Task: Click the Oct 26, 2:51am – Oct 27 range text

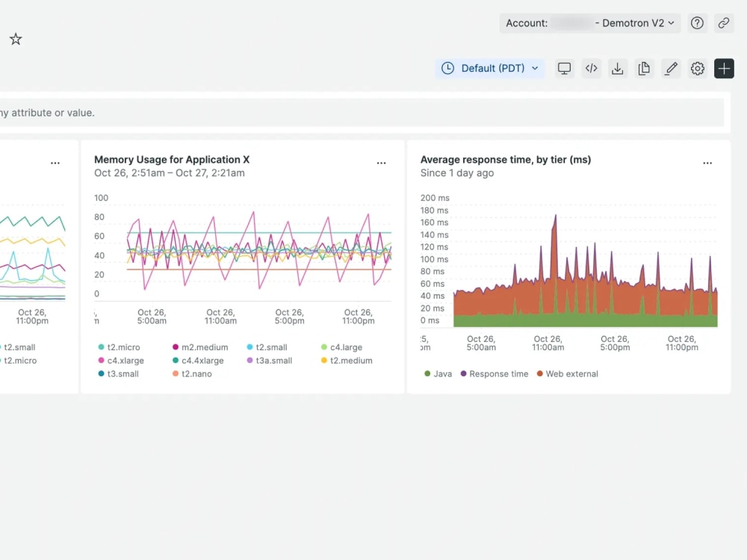Action: (170, 173)
